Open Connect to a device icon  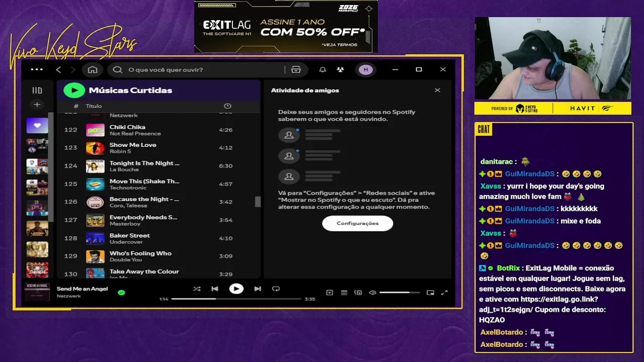[358, 293]
